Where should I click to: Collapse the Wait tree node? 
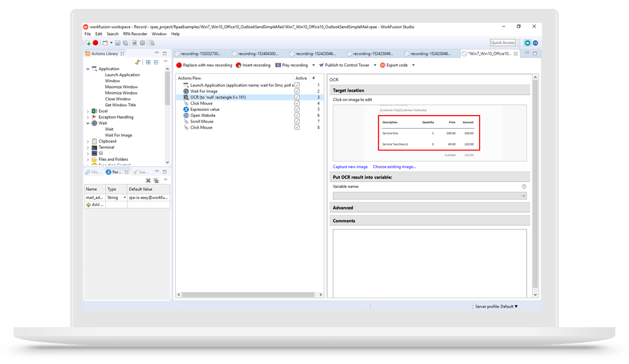(88, 123)
